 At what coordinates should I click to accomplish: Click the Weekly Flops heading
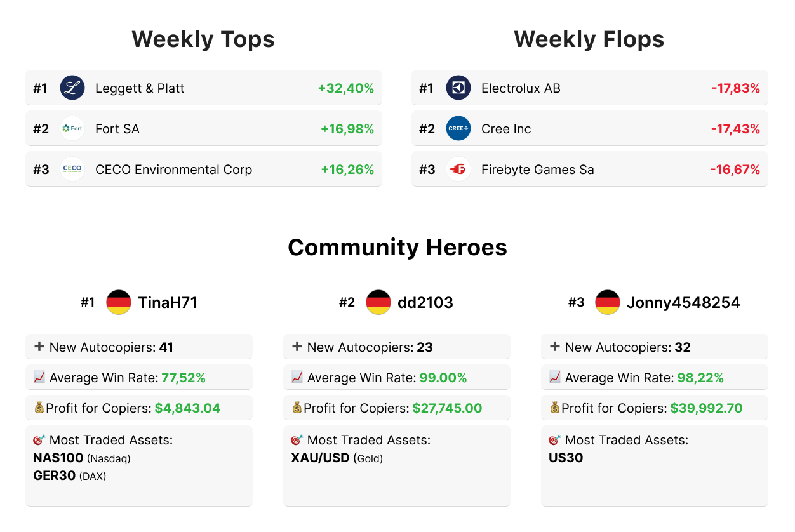[x=589, y=39]
